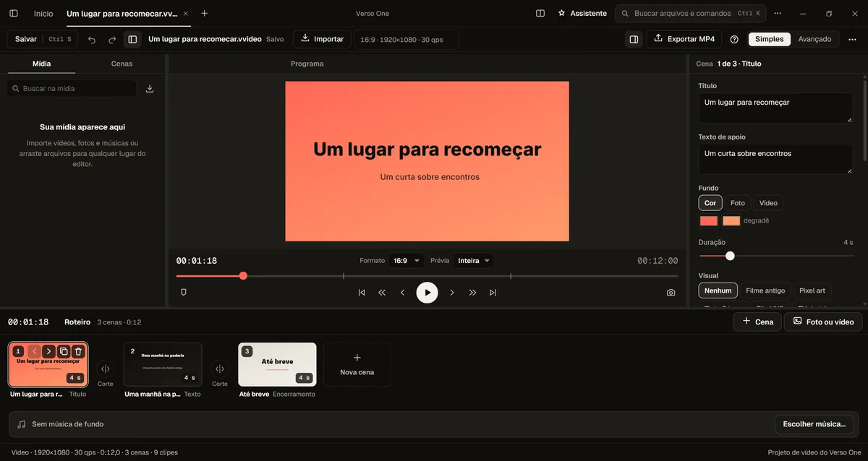Image resolution: width=868 pixels, height=461 pixels.
Task: Select the 'Filme antigo' visual effect
Action: 765,290
